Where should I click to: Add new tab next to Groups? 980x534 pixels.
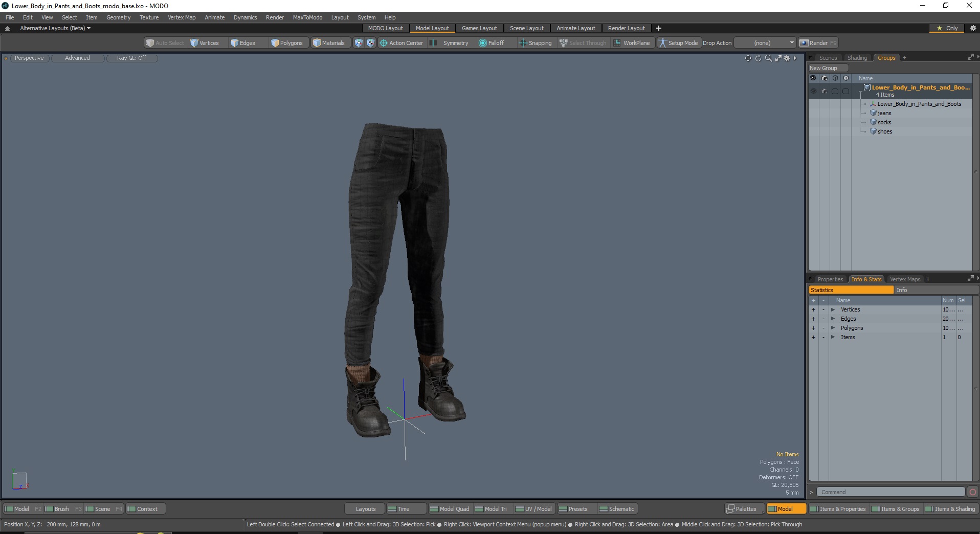904,58
